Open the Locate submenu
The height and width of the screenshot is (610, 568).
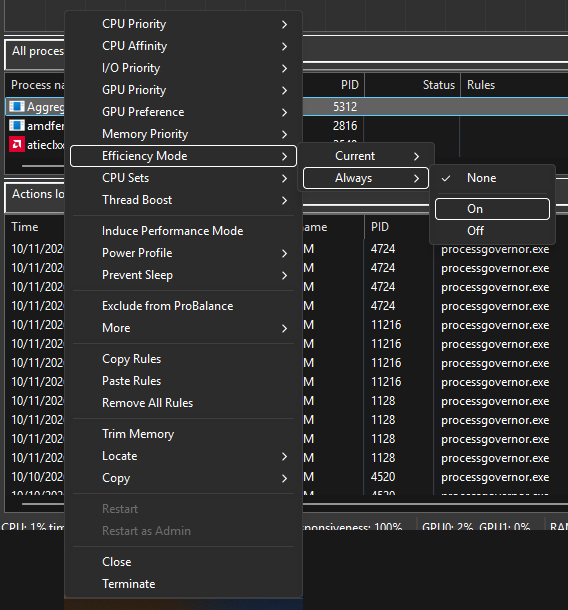(x=183, y=456)
